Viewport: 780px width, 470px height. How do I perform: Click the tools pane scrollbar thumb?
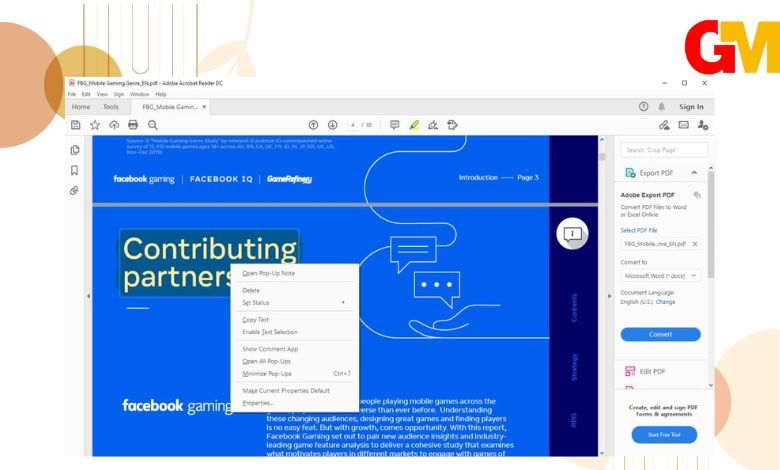click(x=711, y=224)
